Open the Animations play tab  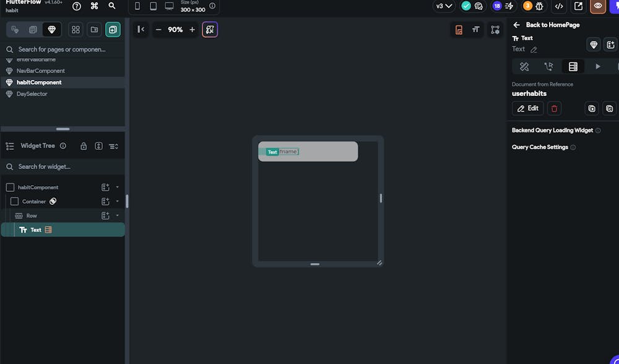point(598,67)
